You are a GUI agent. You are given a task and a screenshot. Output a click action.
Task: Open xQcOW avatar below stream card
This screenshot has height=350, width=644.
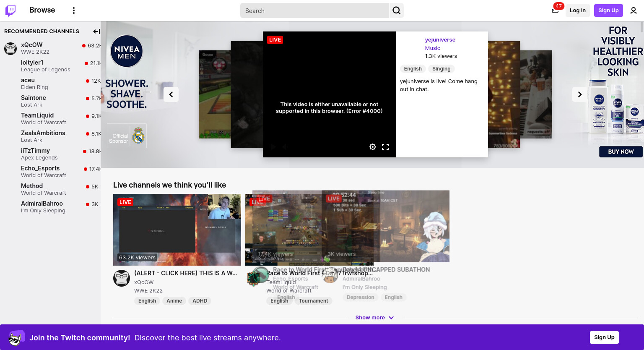[x=122, y=278]
